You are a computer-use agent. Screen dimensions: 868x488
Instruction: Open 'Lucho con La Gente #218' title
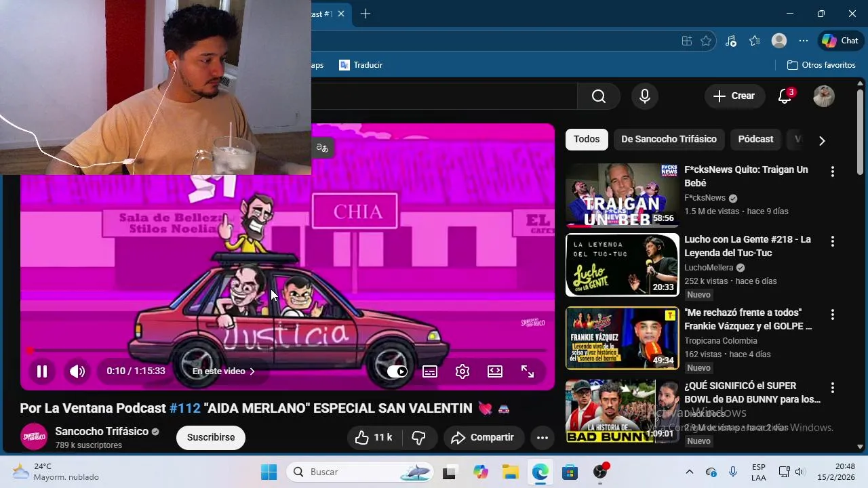(x=747, y=246)
